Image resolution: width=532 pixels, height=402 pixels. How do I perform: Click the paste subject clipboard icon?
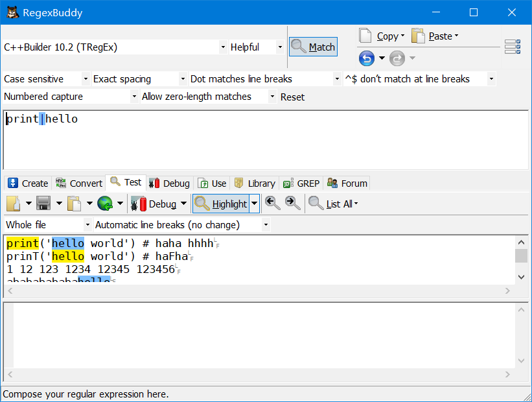[75, 204]
